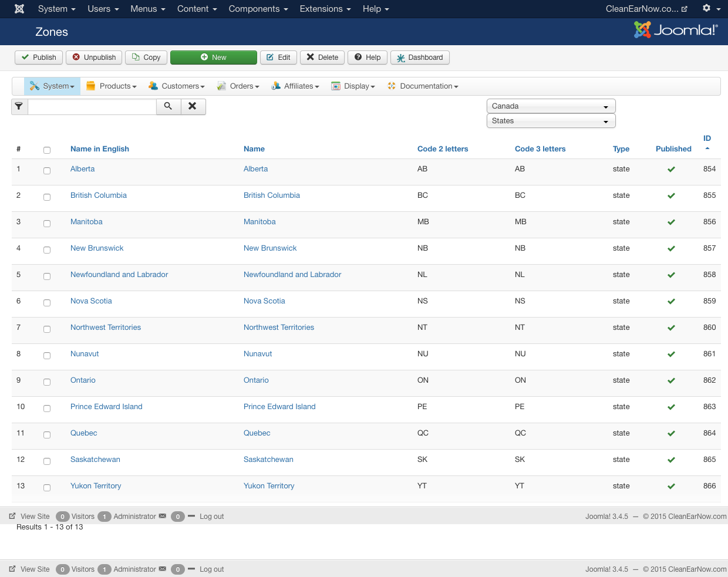Image resolution: width=728 pixels, height=577 pixels.
Task: Expand the Products dropdown menu
Action: pyautogui.click(x=112, y=86)
